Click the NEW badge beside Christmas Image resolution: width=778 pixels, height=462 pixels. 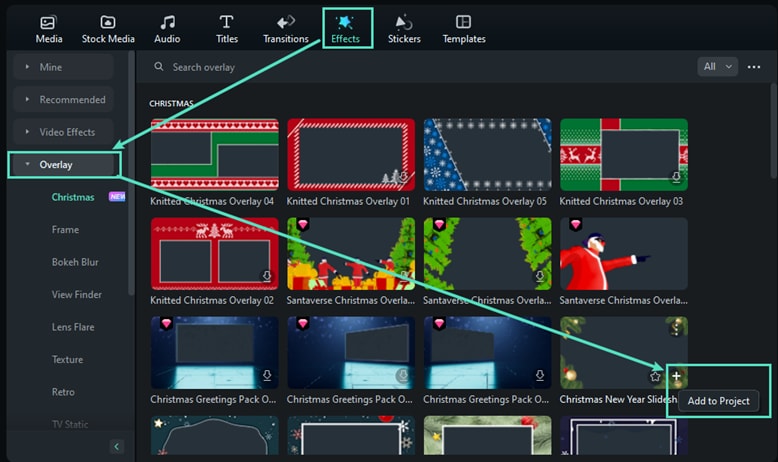pyautogui.click(x=117, y=197)
